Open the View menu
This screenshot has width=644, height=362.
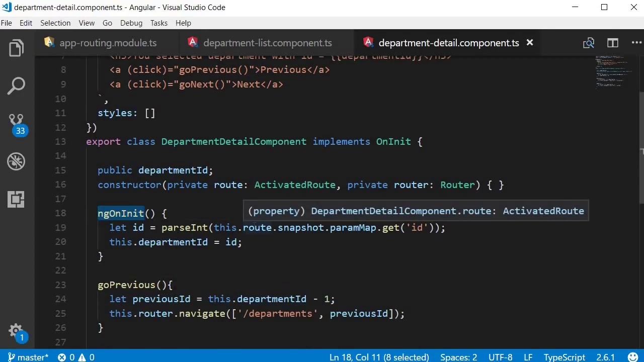87,23
